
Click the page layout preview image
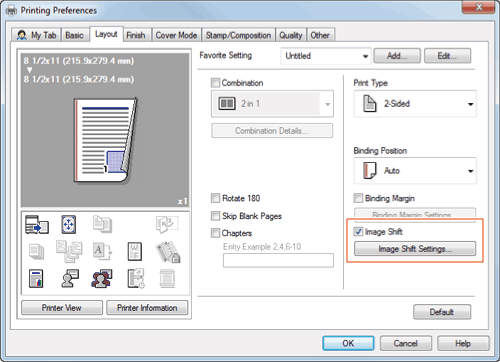[105, 141]
